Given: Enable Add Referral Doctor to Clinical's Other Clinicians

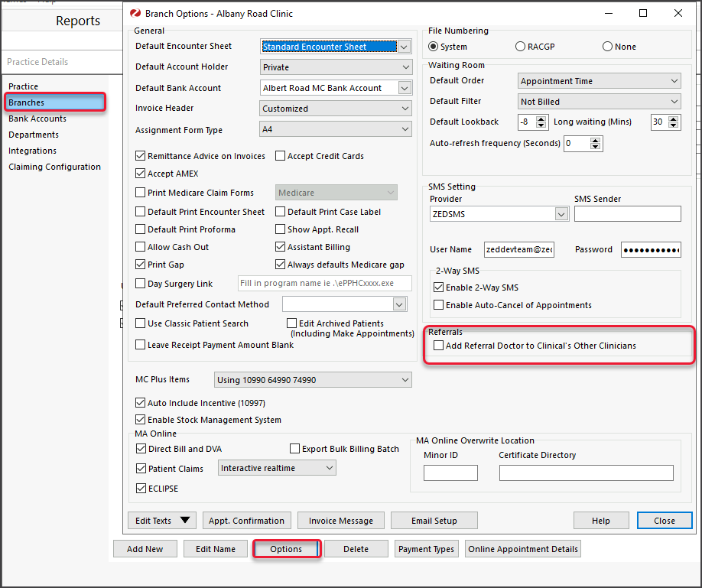Looking at the screenshot, I should [x=439, y=346].
